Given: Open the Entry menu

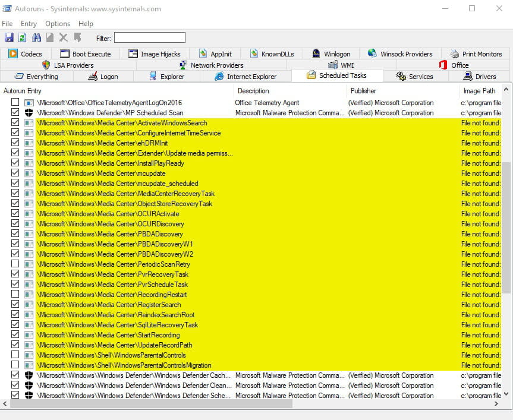Looking at the screenshot, I should click(29, 24).
